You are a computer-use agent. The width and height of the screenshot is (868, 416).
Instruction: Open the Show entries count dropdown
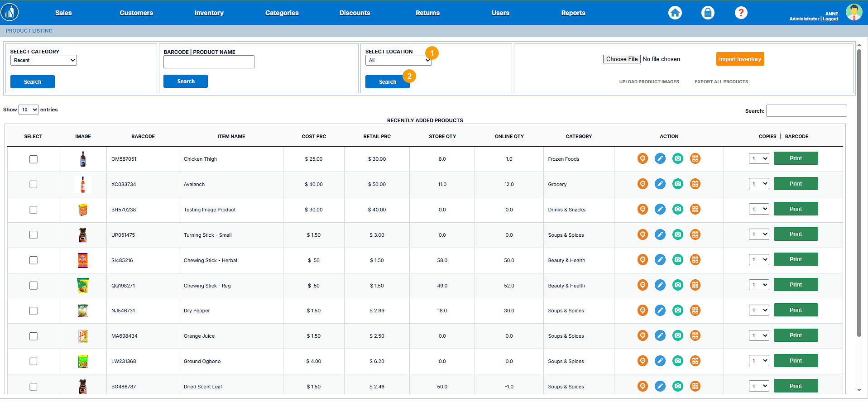click(29, 110)
